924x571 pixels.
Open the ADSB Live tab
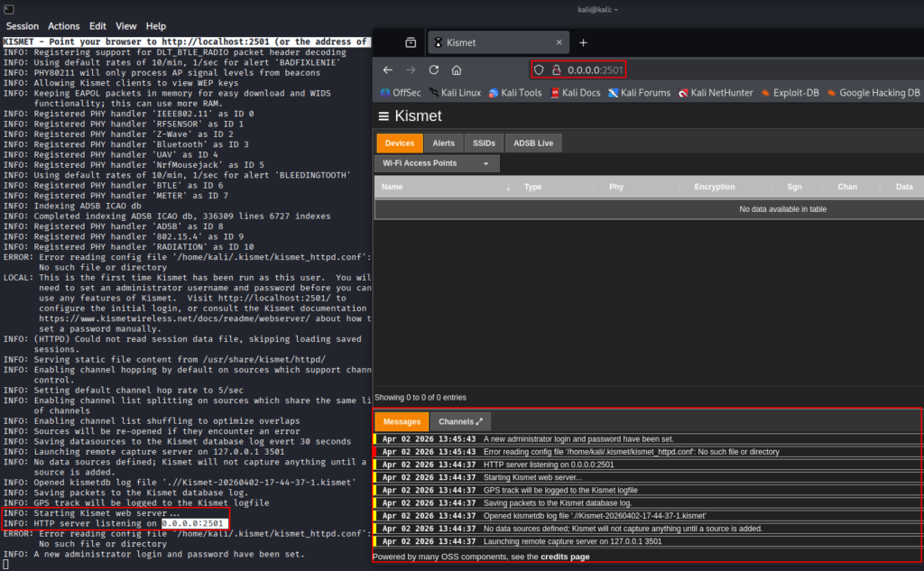click(x=534, y=143)
